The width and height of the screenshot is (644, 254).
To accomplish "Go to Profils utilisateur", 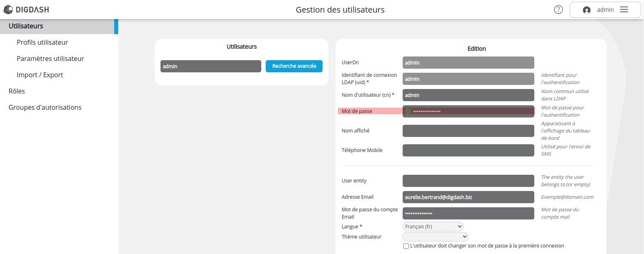I will click(x=42, y=42).
